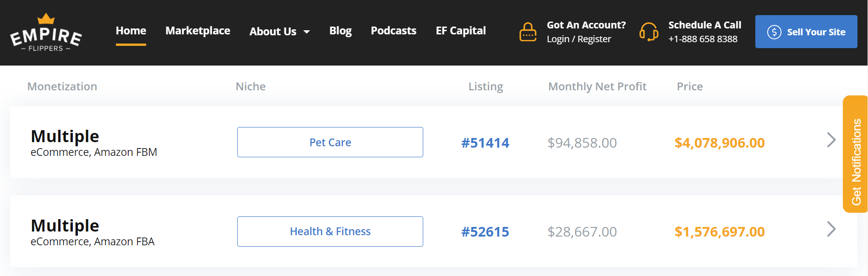
Task: Select the Pet Care niche button
Action: (330, 142)
